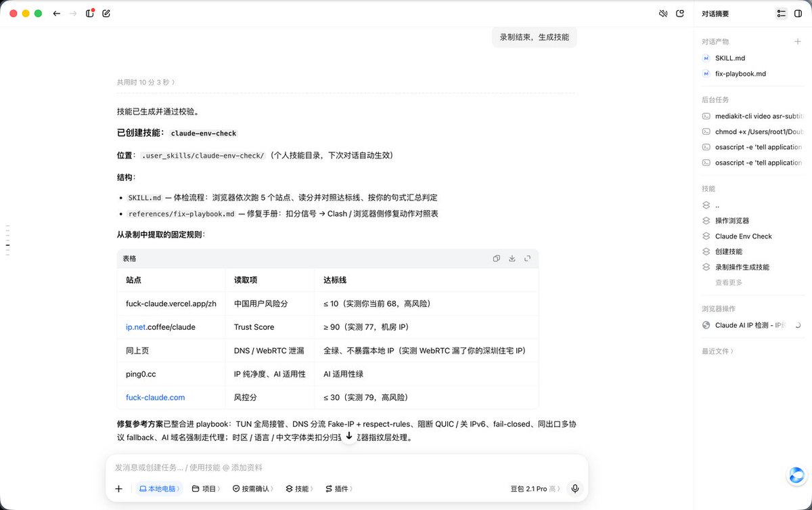Viewport: 812px width, 510px height.
Task: Click the 录制结束，生成技能 message bubble
Action: pyautogui.click(x=534, y=37)
